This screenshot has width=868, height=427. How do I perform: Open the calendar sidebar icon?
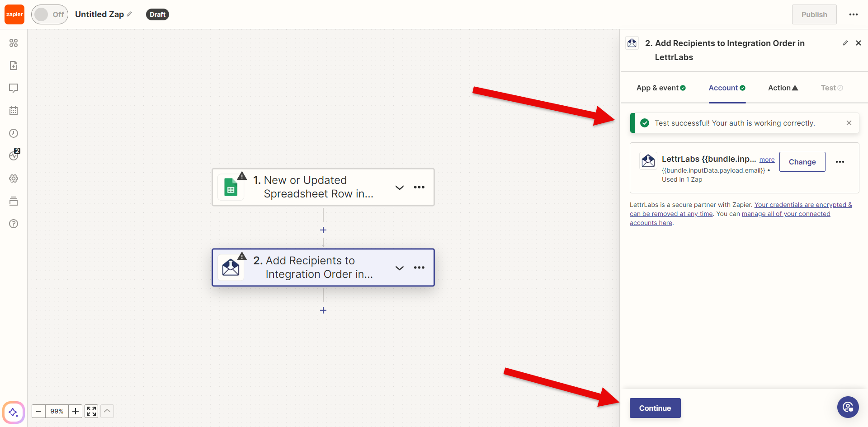(14, 111)
